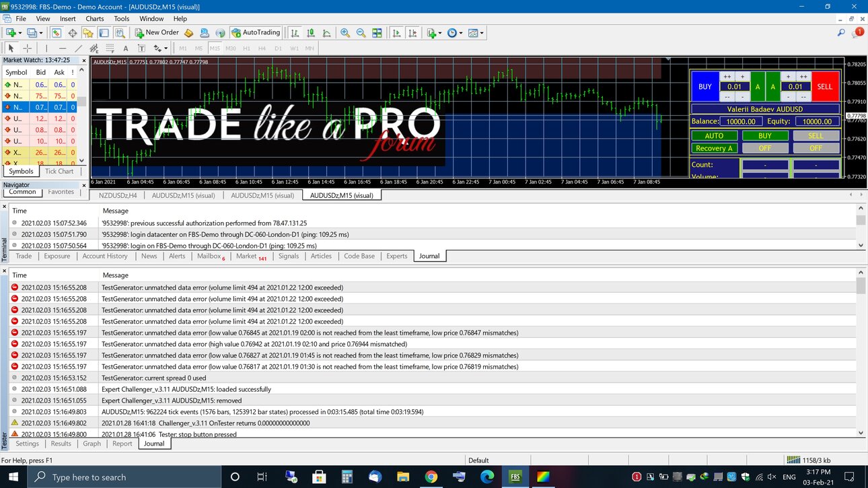Click the New Chart toolbar icon
The height and width of the screenshot is (488, 868).
click(11, 32)
